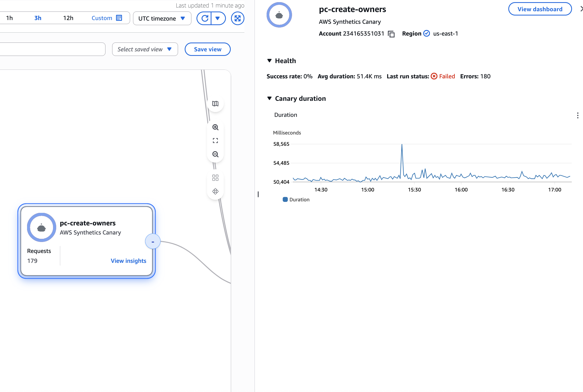Switch to the 1h time range
Screen dimensions: 583x392
click(x=10, y=18)
